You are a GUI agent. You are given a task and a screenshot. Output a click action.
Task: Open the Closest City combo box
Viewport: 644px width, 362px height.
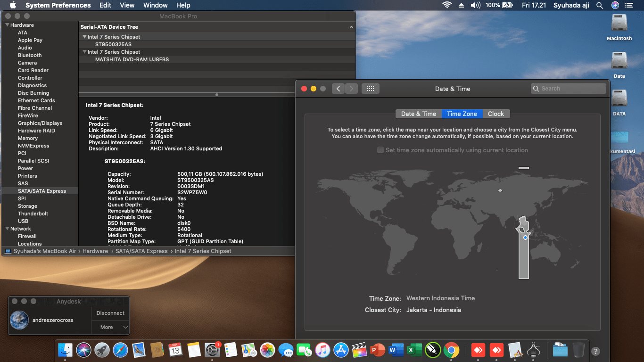point(434,310)
